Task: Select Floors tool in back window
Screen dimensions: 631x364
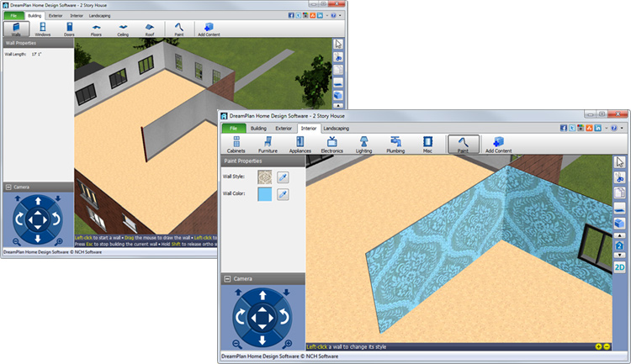Action: [96, 29]
